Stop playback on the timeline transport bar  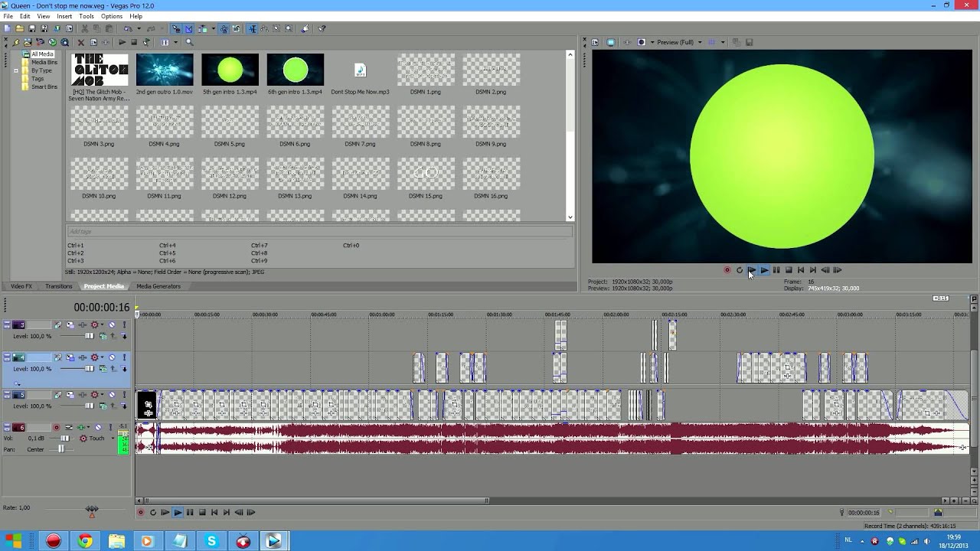[x=202, y=513]
